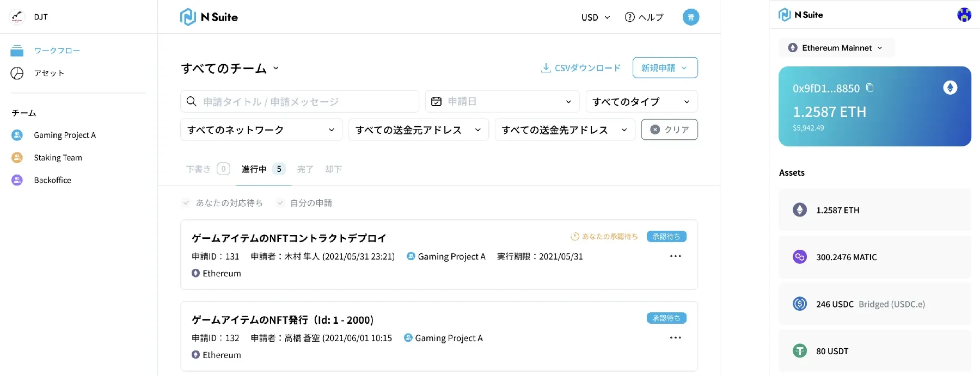Screen dimensions: 980x376
Task: Click the Ethereum icon on request 132
Action: tap(195, 355)
